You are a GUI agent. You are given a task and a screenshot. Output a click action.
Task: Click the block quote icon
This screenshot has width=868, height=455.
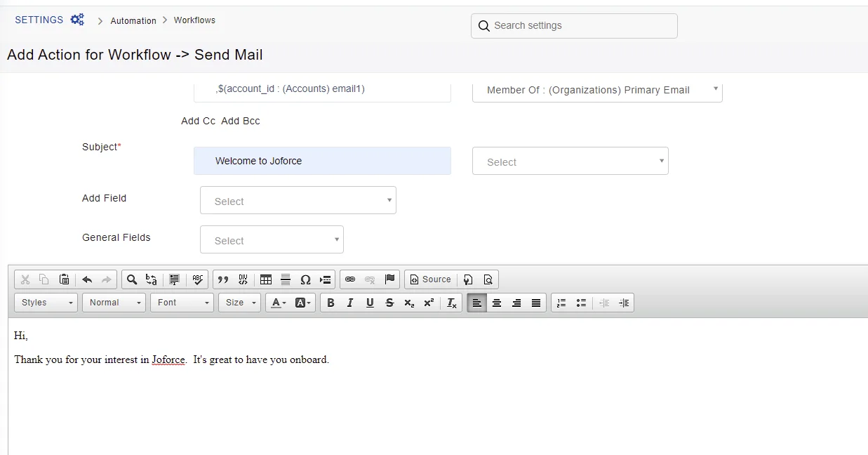223,279
